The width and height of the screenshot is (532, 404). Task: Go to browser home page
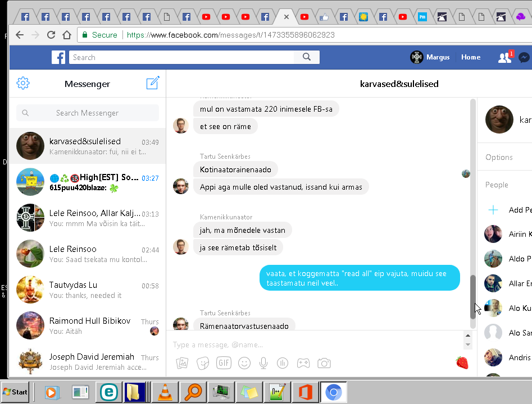(67, 35)
